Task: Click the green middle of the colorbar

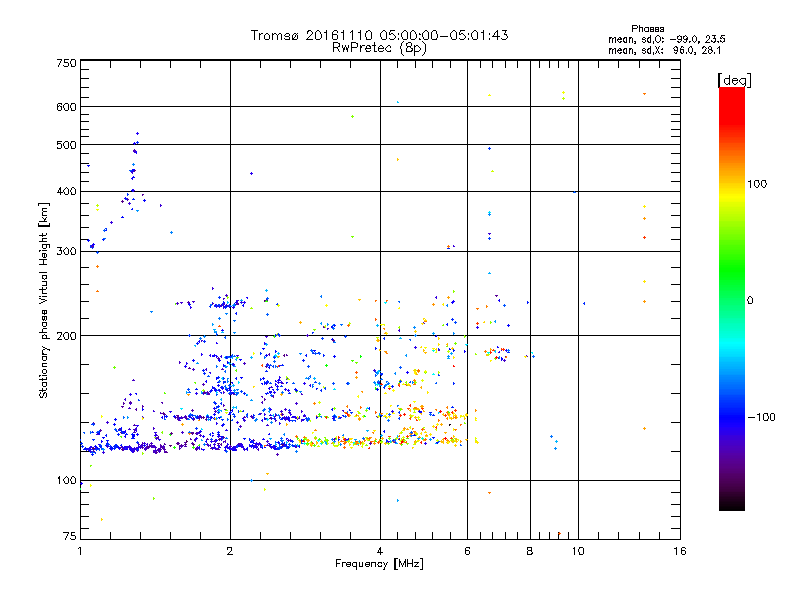Action: [732, 270]
